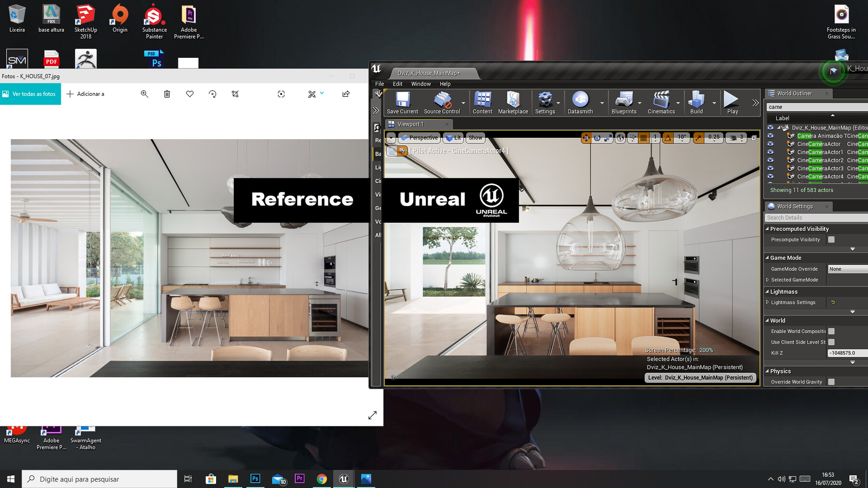Screen dimensions: 868x488
Task: Hide CineCameraActor2 in the World Outliner
Action: pyautogui.click(x=770, y=160)
